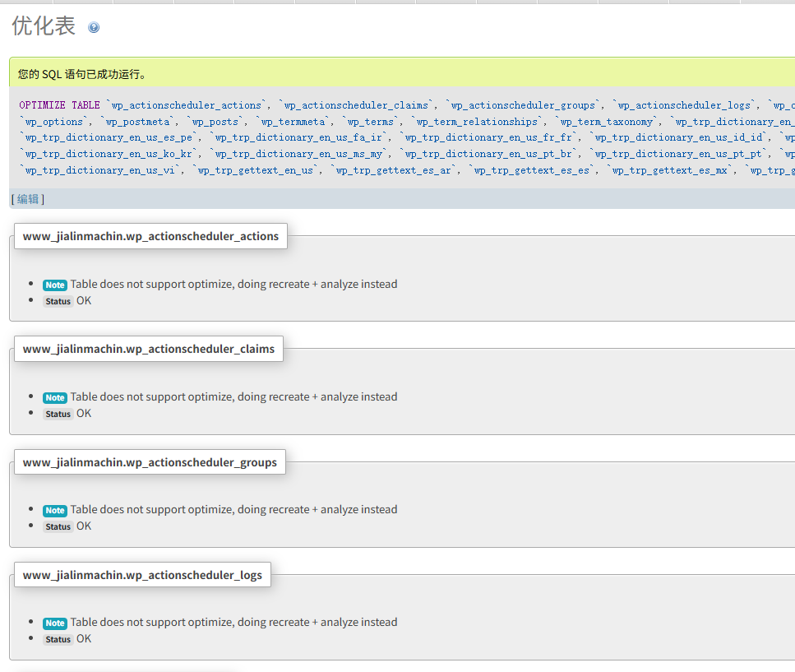Click wp_postmeta in the SQL statement
Image resolution: width=795 pixels, height=672 pixels.
pos(139,122)
